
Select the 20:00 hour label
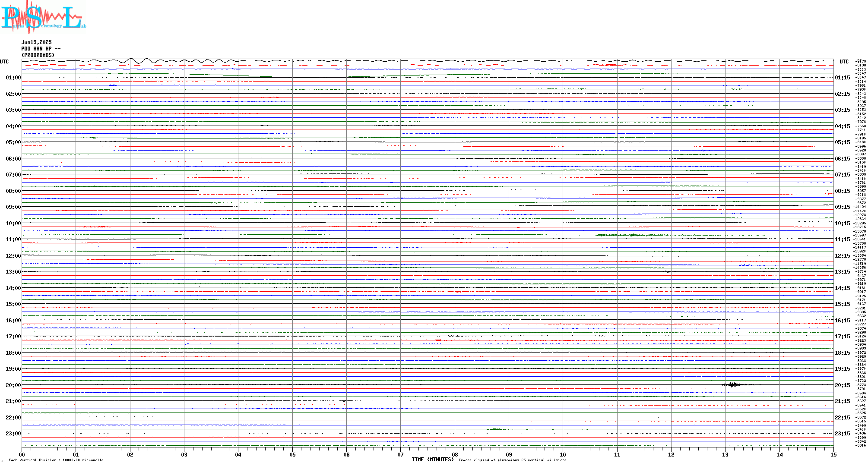pyautogui.click(x=13, y=385)
